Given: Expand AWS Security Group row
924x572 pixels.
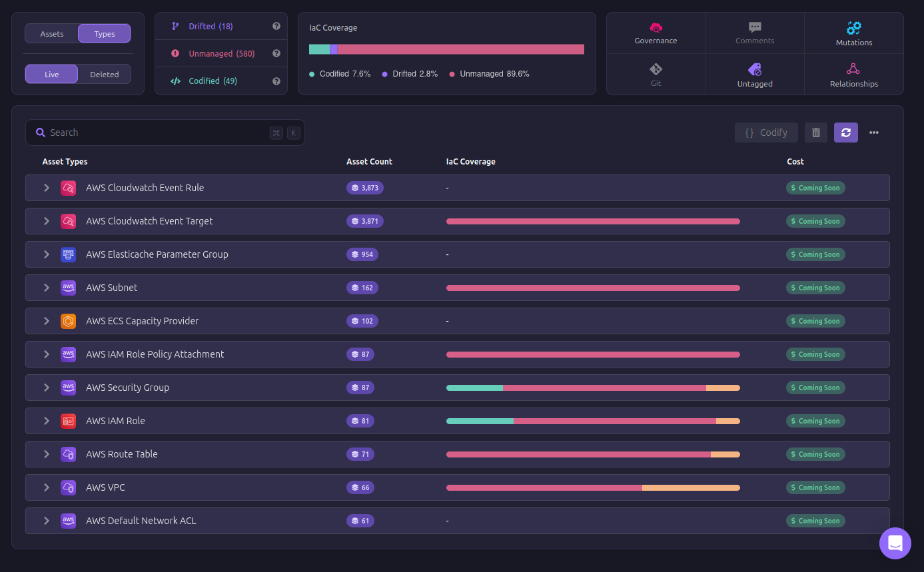Looking at the screenshot, I should pyautogui.click(x=47, y=388).
